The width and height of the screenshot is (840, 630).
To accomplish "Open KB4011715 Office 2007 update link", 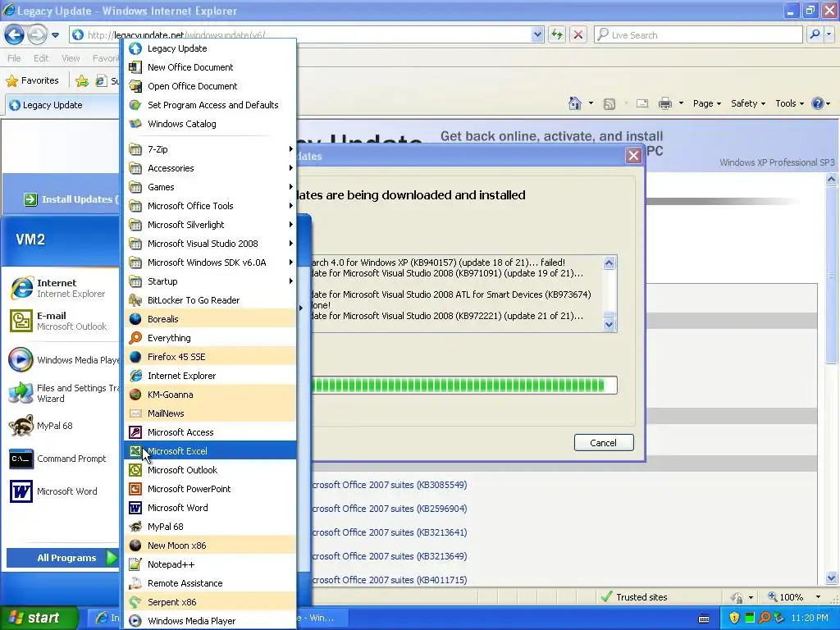I will pyautogui.click(x=390, y=580).
